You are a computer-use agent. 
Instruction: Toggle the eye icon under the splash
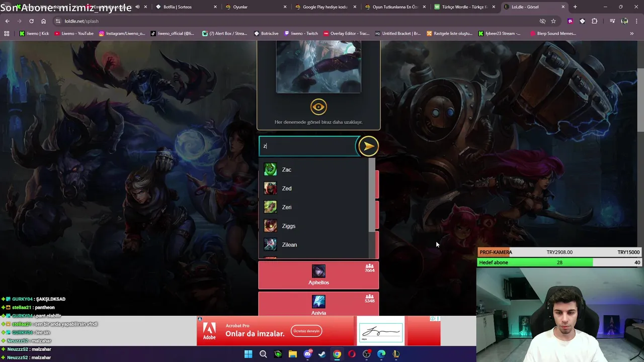coord(318,107)
